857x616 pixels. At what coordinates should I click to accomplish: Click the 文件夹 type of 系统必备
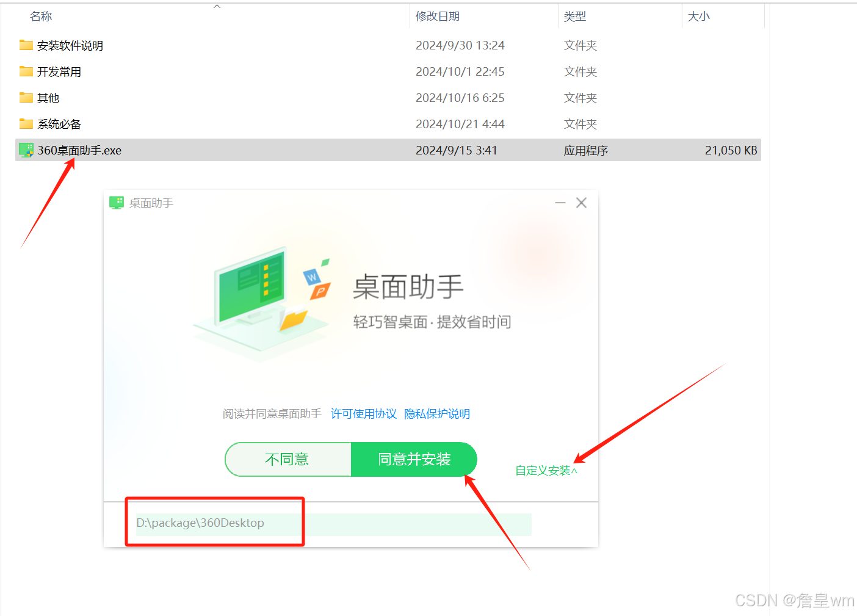point(580,125)
